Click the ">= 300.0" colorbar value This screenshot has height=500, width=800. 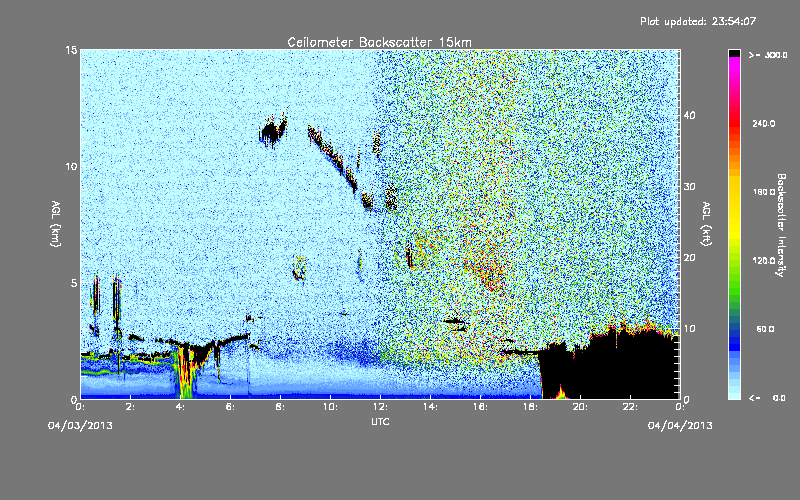click(x=768, y=55)
